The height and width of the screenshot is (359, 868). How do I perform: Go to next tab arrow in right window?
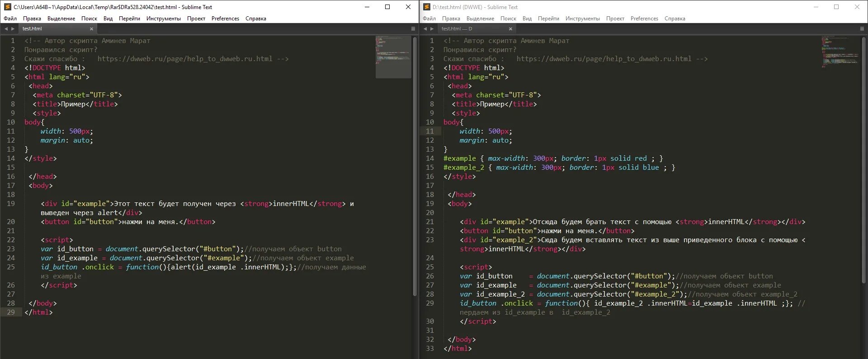pos(432,29)
